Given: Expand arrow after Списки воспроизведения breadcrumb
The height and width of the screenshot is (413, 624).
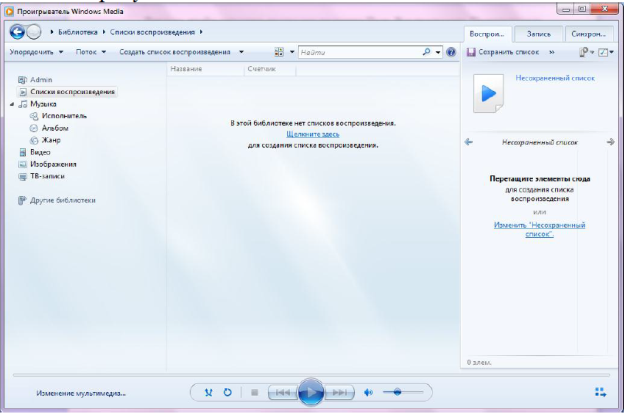Looking at the screenshot, I should click(x=201, y=32).
